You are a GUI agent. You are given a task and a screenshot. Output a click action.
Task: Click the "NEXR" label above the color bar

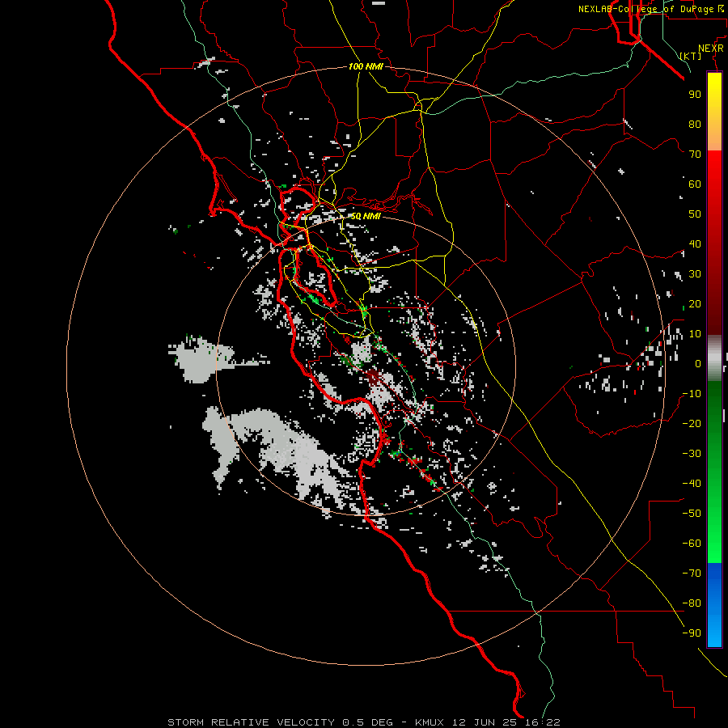[711, 49]
